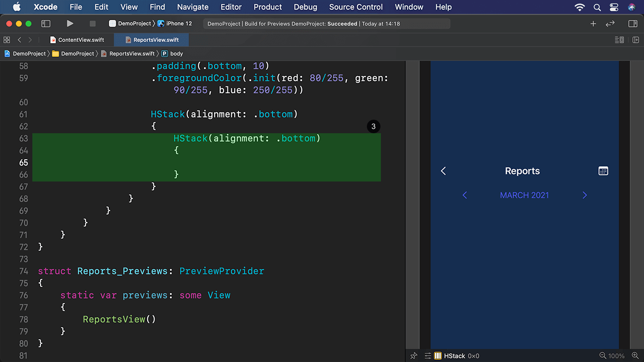Click the Siri icon in menu bar
644x362 pixels.
(x=631, y=7)
